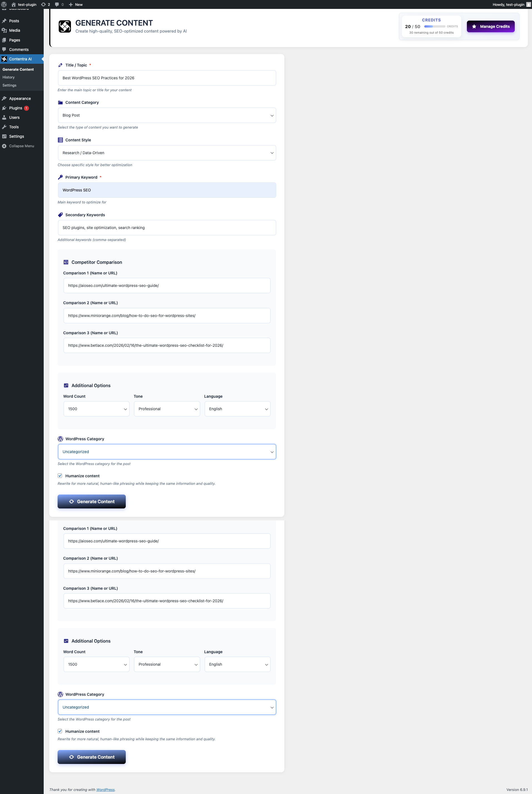532x794 pixels.
Task: Open the New item plus icon in admin bar
Action: pyautogui.click(x=71, y=4)
